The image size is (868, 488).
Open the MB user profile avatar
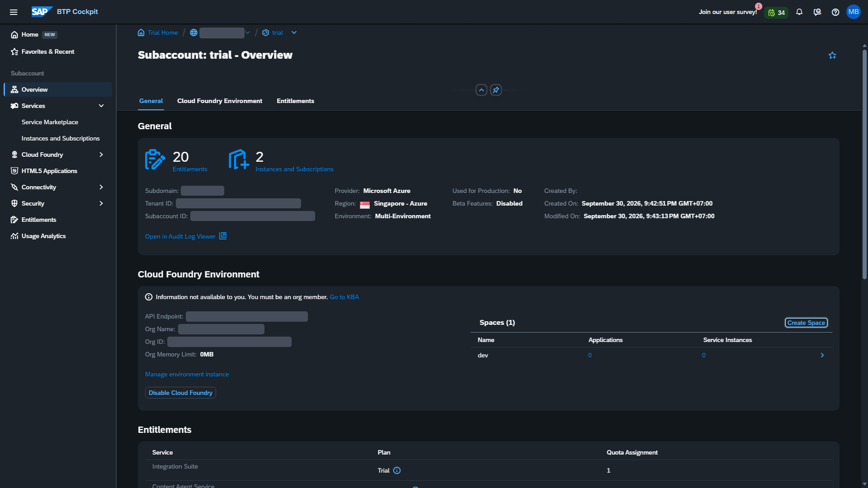click(x=854, y=12)
